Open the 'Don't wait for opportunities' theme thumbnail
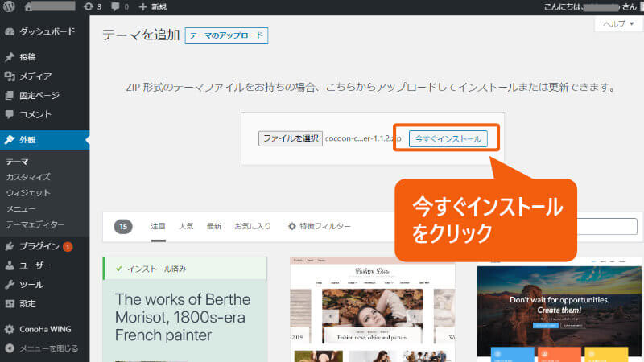Viewport: 644px width, 362px height. point(559,310)
